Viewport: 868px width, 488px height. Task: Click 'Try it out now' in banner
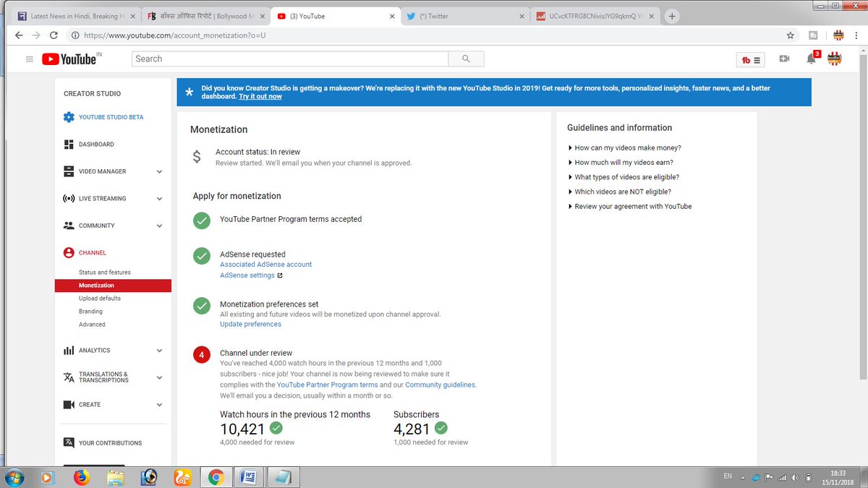click(x=260, y=96)
